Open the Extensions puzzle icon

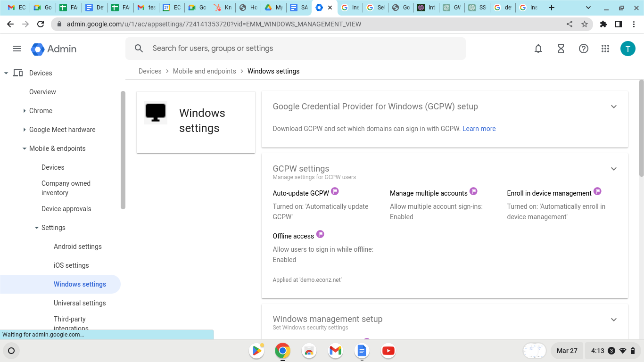click(x=603, y=24)
